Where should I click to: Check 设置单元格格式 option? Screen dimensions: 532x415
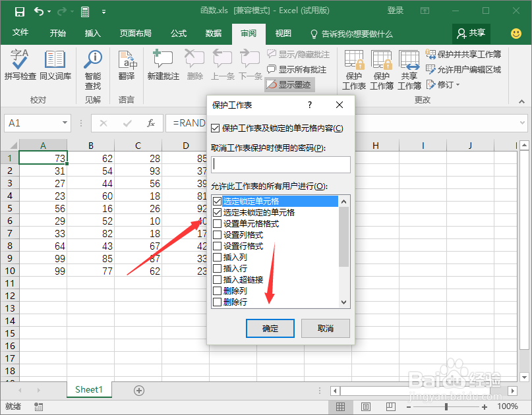[x=217, y=223]
